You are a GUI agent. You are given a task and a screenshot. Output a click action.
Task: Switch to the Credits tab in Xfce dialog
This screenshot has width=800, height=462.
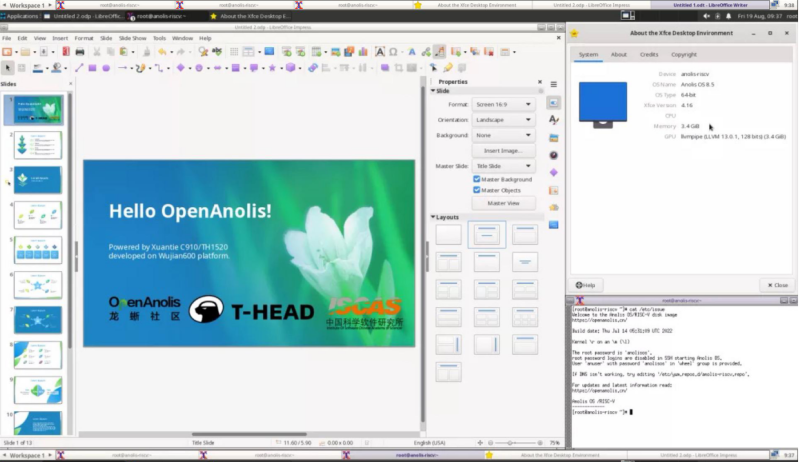pos(649,54)
